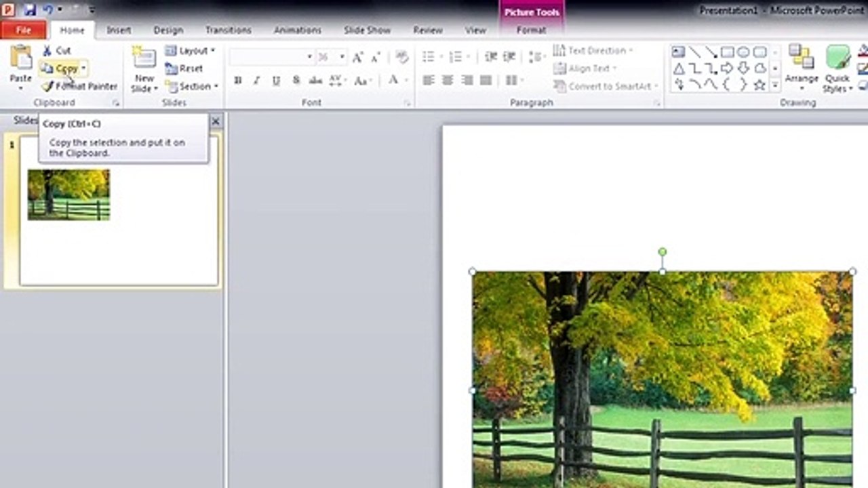Select the Oval shape in shapes gallery
Viewport: 868px width, 488px height.
743,52
